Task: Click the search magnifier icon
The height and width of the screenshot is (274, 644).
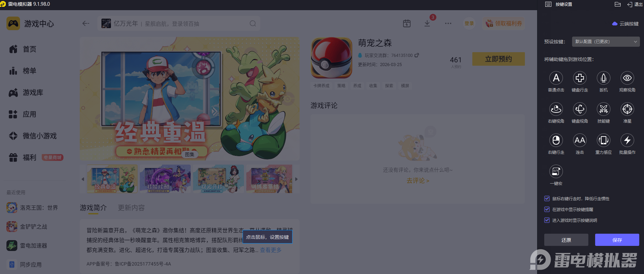Action: (253, 23)
